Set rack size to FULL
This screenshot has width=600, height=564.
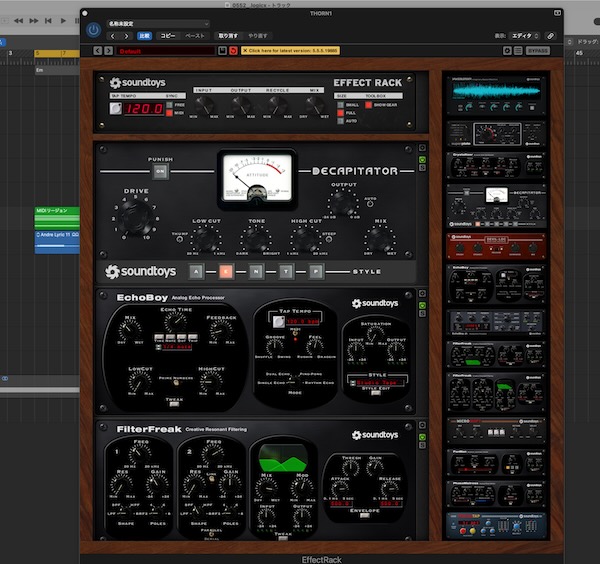(x=340, y=113)
